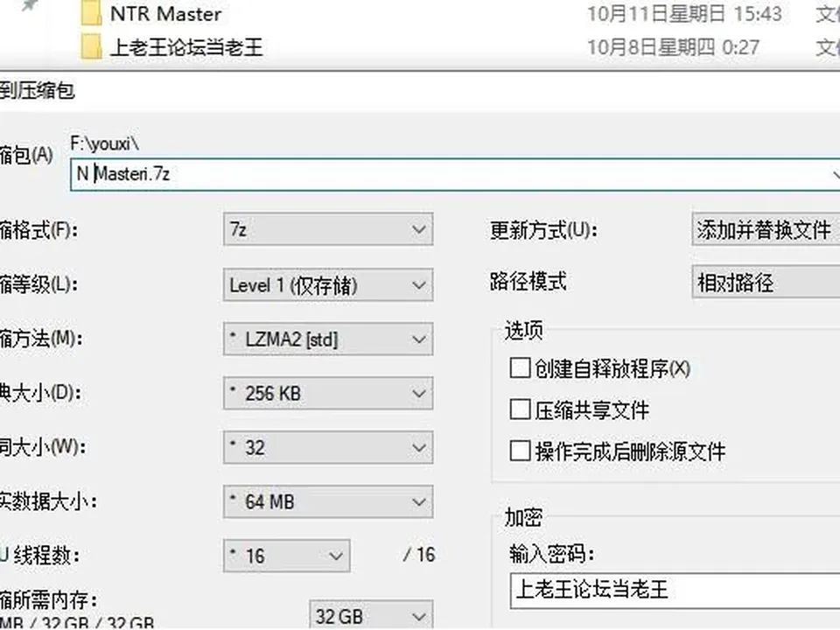Screen dimensions: 840x630
Task: Click the password field containing 上老王论坛当老王
Action: coord(675,591)
